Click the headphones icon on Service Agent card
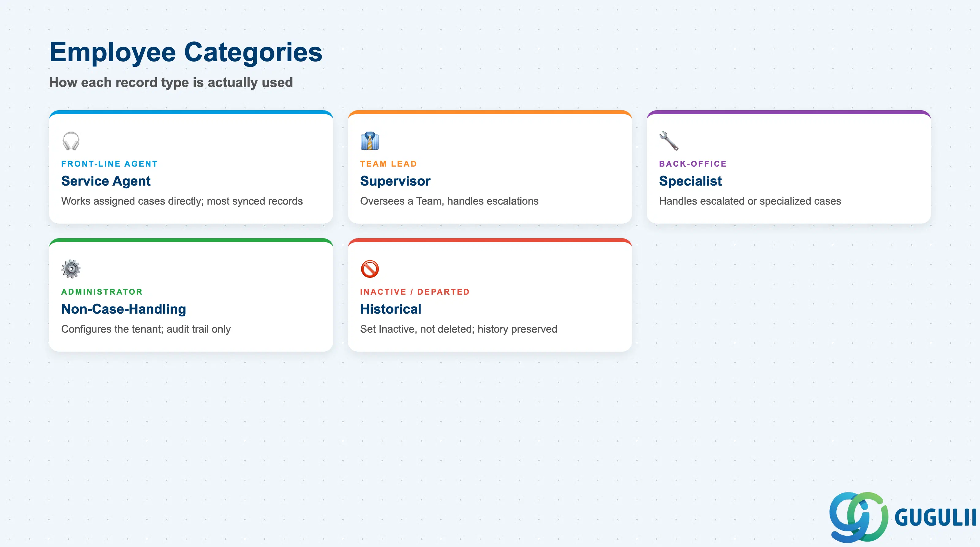The width and height of the screenshot is (980, 547). point(71,141)
